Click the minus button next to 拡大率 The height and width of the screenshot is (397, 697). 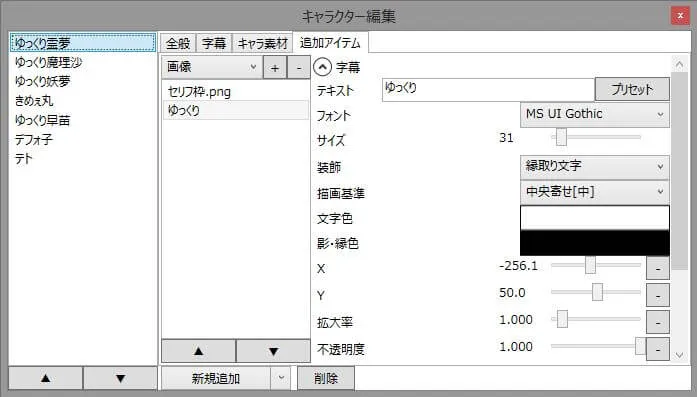click(658, 323)
